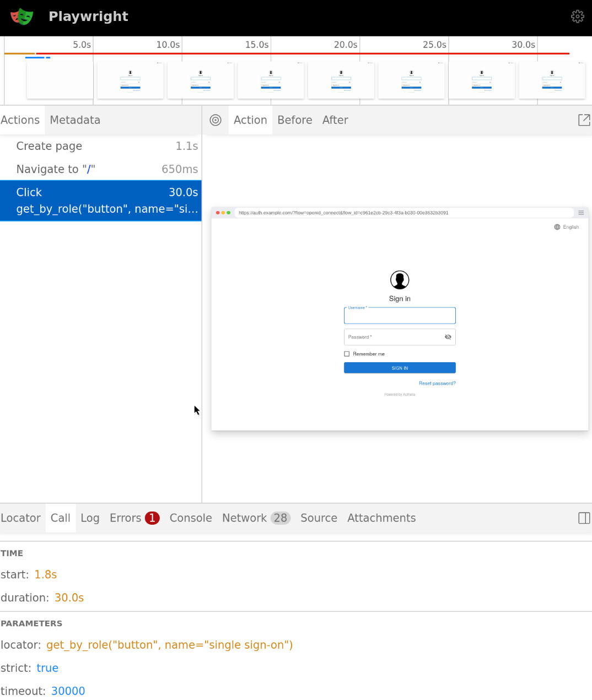Open snapshot in new window icon

(584, 120)
